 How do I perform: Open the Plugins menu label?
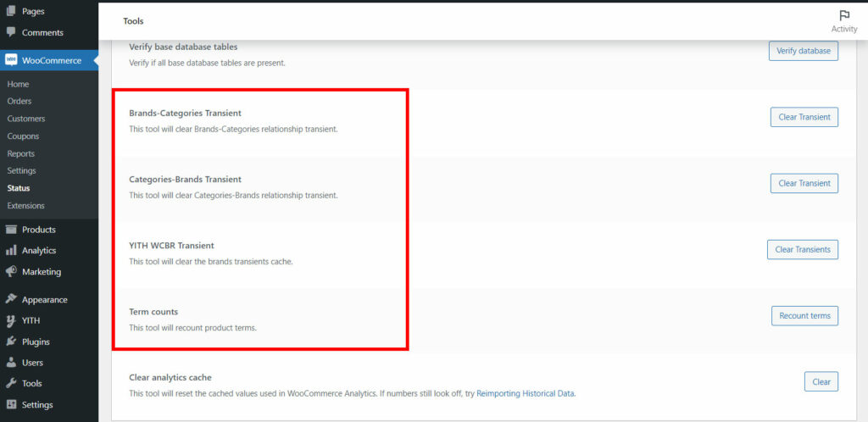36,341
